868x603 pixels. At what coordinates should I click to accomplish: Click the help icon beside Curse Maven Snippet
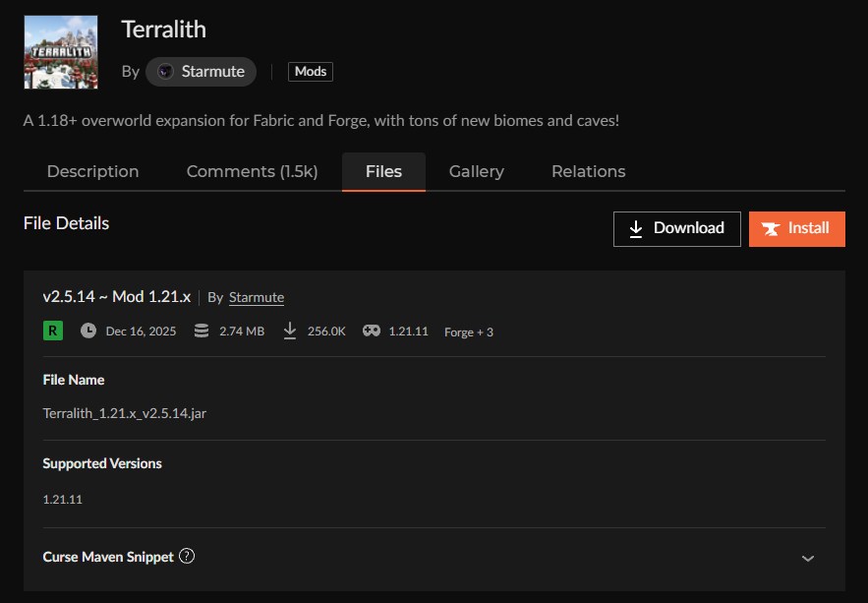tap(187, 556)
